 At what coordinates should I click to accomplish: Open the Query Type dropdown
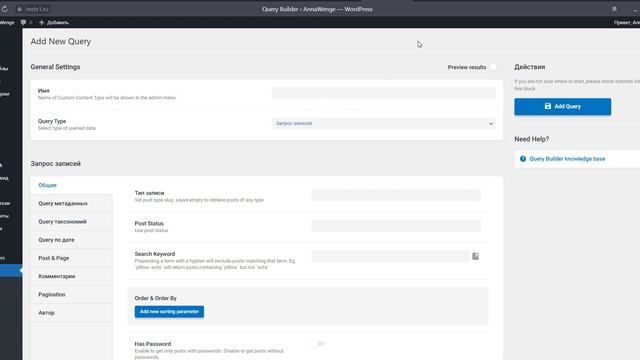pyautogui.click(x=384, y=123)
